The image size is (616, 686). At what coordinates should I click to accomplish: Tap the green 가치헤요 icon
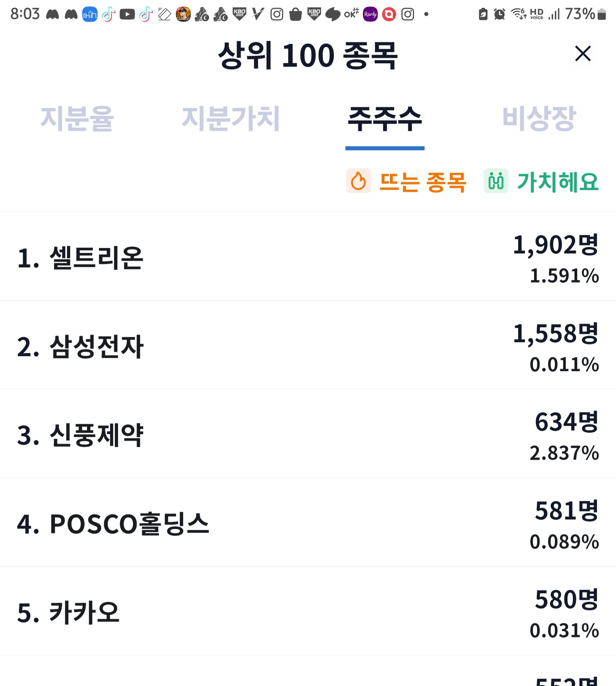click(x=496, y=181)
